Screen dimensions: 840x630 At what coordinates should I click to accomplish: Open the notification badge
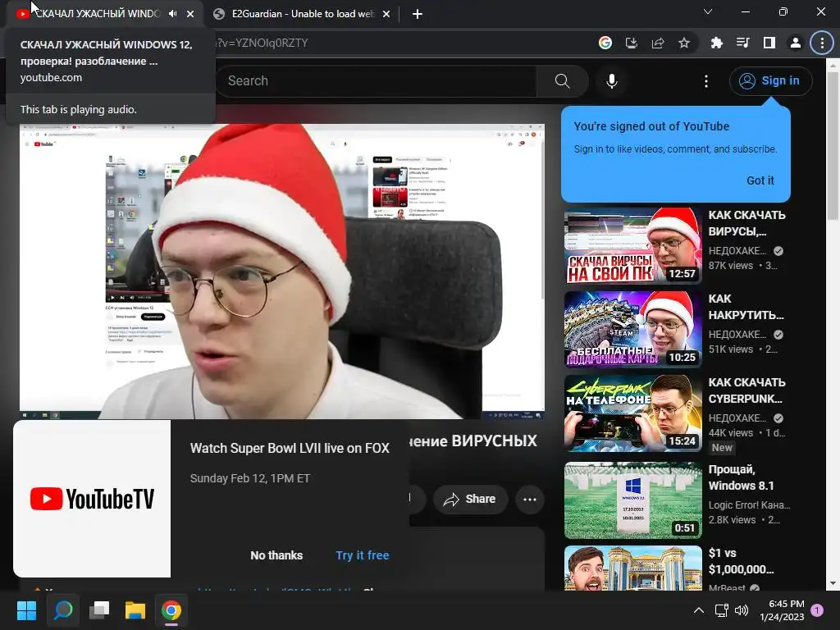click(x=817, y=610)
